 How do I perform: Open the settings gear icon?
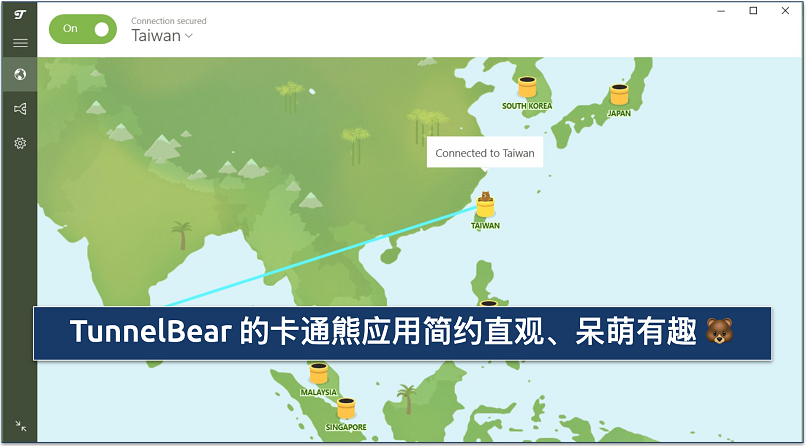pos(20,143)
